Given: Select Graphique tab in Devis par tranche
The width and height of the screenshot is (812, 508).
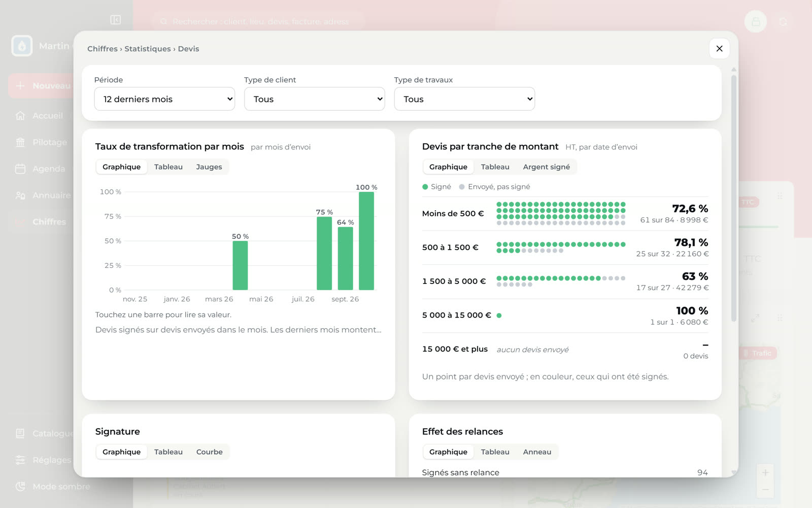Looking at the screenshot, I should [x=448, y=167].
